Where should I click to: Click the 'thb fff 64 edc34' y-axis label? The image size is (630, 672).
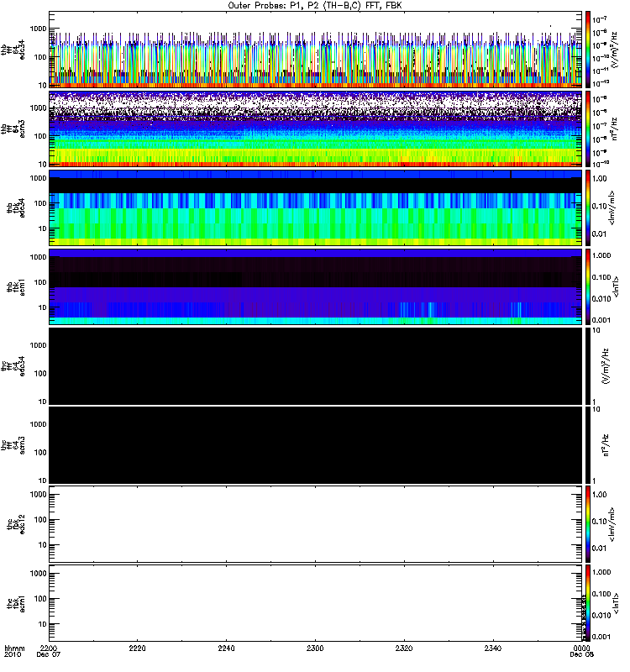[x=13, y=50]
